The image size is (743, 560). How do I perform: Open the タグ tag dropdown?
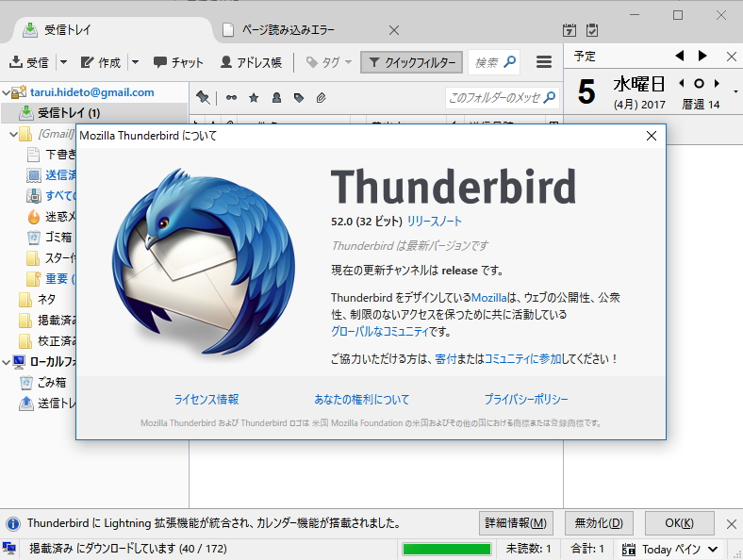coord(328,62)
